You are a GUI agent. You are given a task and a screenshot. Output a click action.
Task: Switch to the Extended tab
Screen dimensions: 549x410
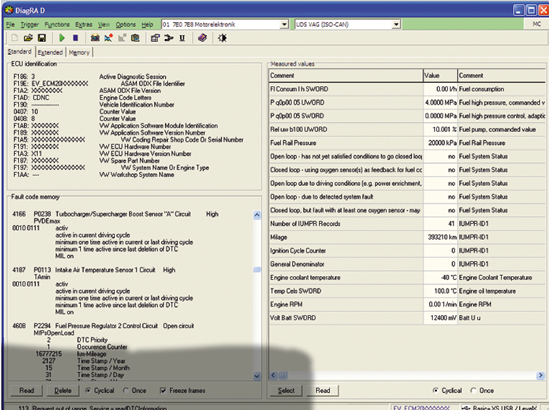(x=50, y=53)
